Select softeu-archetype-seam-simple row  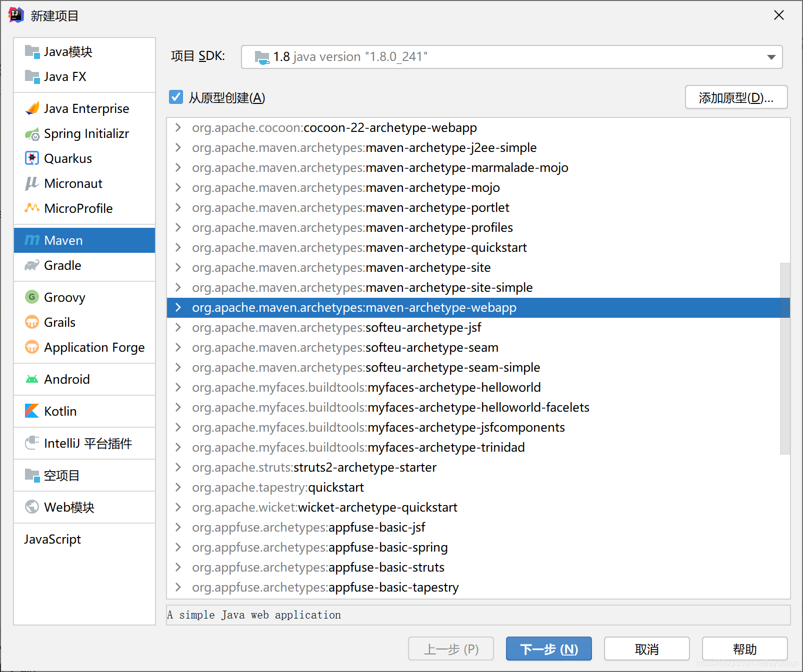[x=478, y=367]
